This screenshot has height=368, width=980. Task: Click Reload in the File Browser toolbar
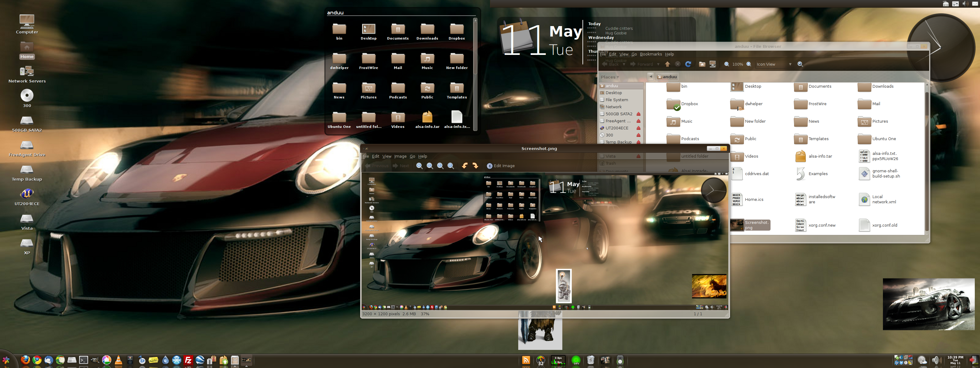click(688, 64)
